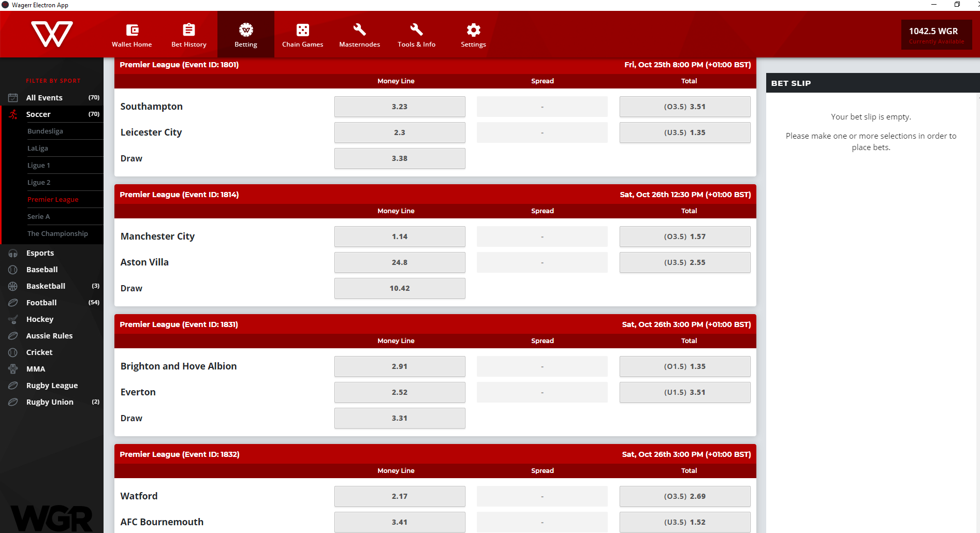Bet Draw 10.42 in Manchester City match

tap(400, 288)
